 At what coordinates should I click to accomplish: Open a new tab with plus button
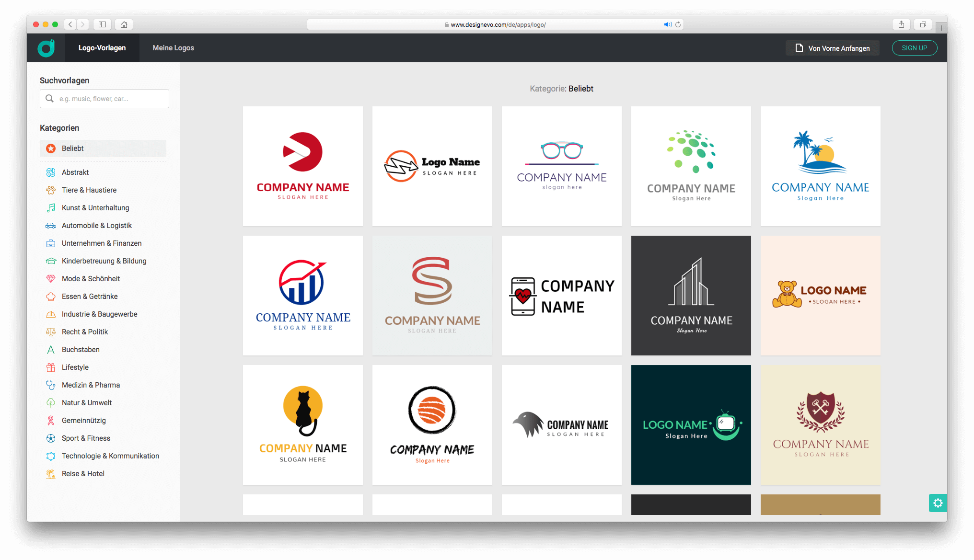941,28
